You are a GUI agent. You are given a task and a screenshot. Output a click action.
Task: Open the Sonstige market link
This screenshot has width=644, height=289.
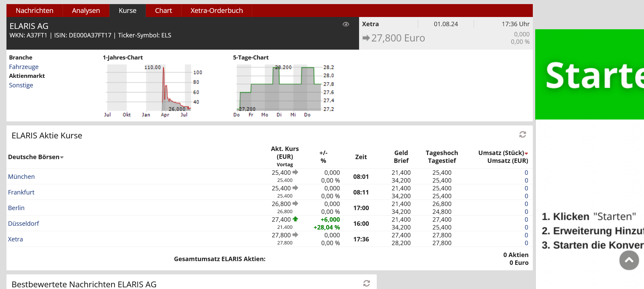pyautogui.click(x=21, y=85)
